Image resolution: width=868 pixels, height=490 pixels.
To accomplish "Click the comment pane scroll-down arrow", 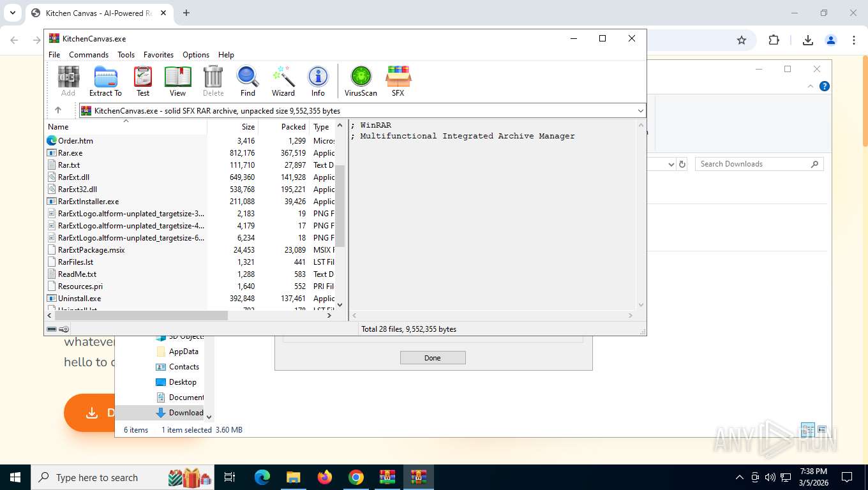I will 641,305.
